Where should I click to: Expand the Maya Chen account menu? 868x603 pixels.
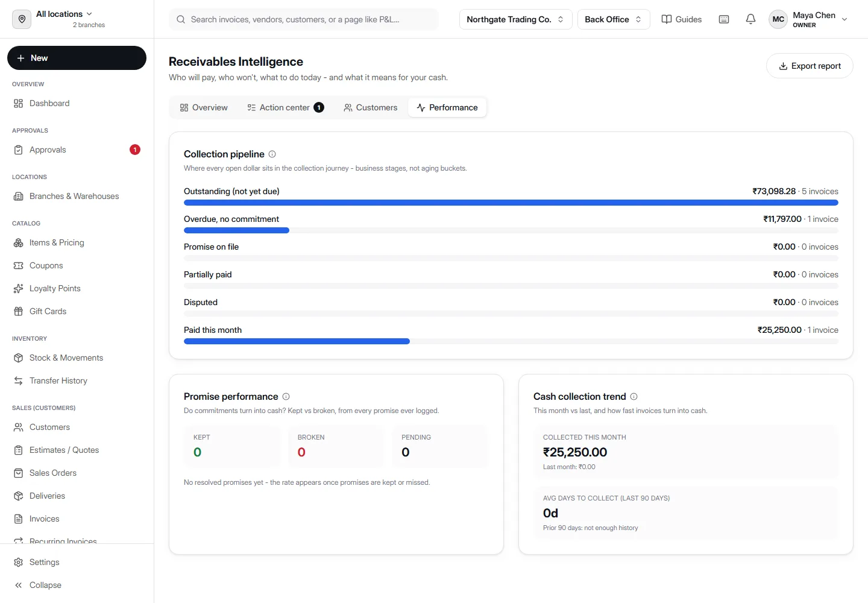click(810, 19)
